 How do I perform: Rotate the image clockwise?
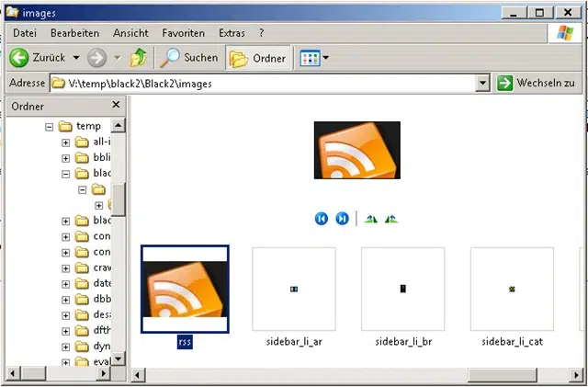coord(371,219)
